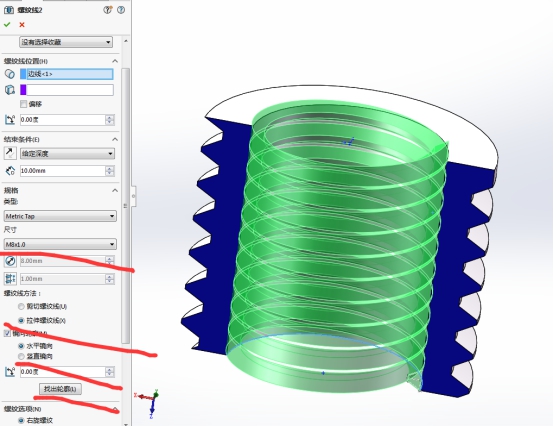Click the depth icon beside 10.00mm

click(x=10, y=171)
